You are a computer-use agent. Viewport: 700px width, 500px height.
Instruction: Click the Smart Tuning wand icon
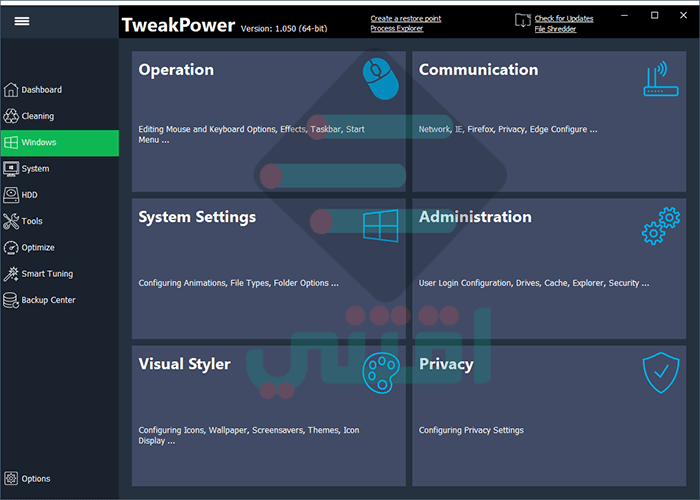(x=11, y=274)
